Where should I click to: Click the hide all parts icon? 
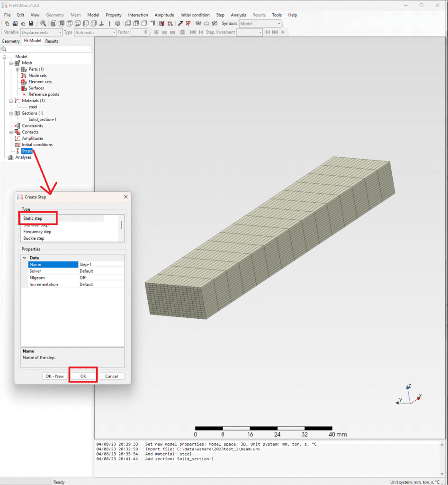206,24
